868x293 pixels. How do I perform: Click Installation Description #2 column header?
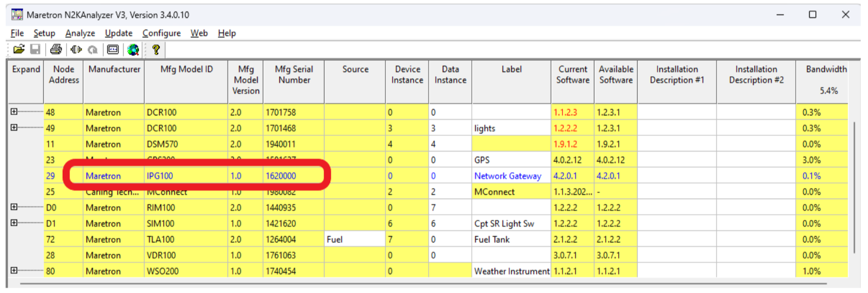click(x=756, y=82)
